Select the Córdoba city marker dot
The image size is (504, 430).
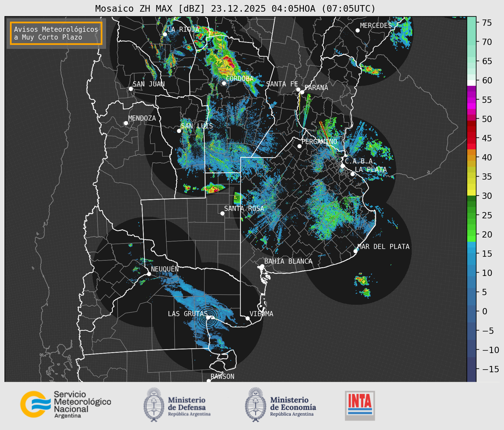[x=224, y=83]
